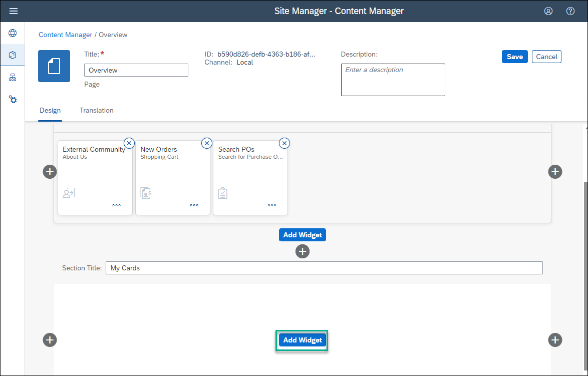Image resolution: width=588 pixels, height=376 pixels.
Task: Open the hamburger navigation menu
Action: pyautogui.click(x=14, y=11)
